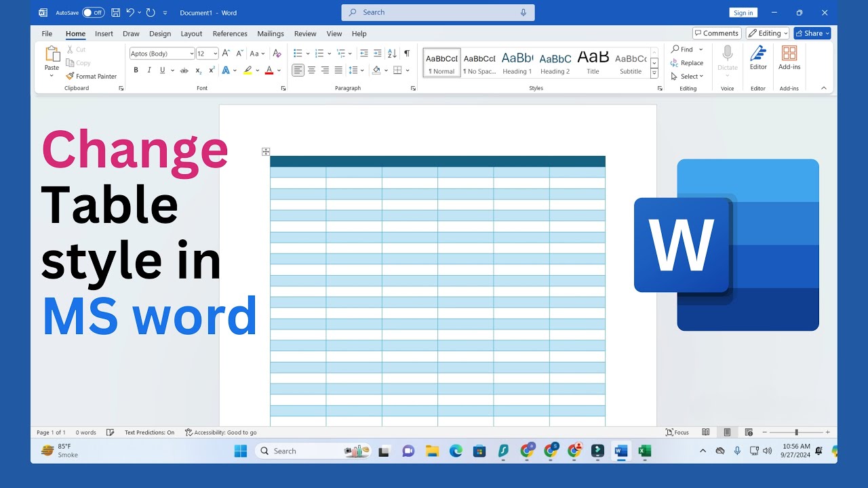Click the Sort A-Z icon
Image resolution: width=868 pixels, height=488 pixels.
coord(392,53)
